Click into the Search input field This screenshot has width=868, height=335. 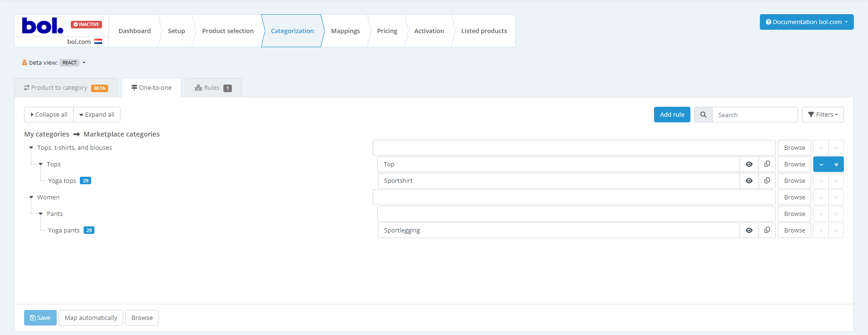tap(754, 115)
